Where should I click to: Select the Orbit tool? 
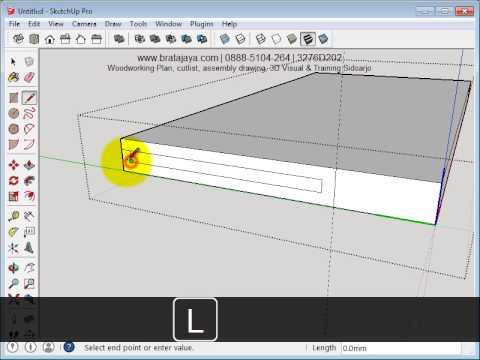pos(13,268)
